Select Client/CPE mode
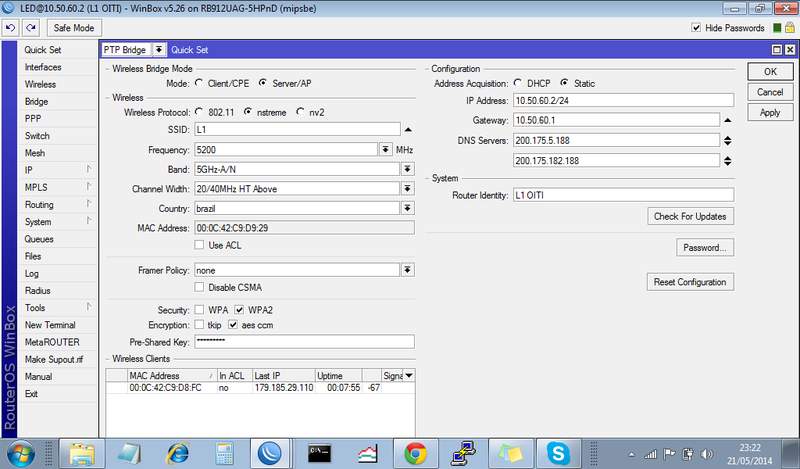 (199, 83)
